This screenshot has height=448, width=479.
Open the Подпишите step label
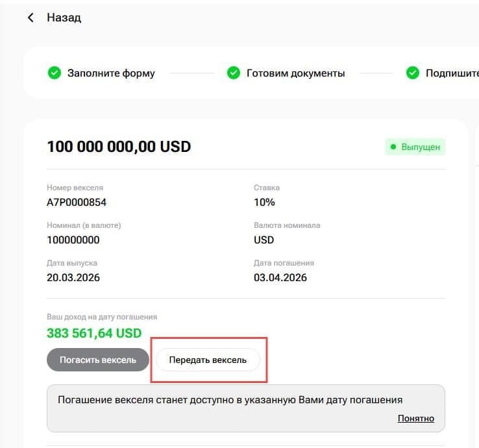[x=452, y=73]
